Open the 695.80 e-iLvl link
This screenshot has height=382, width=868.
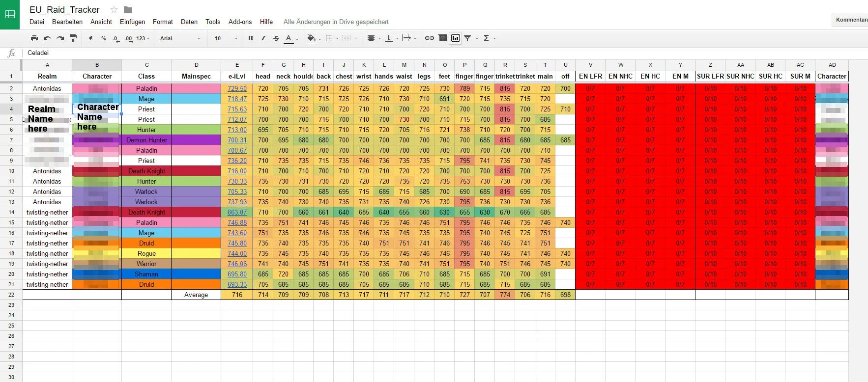click(x=237, y=274)
